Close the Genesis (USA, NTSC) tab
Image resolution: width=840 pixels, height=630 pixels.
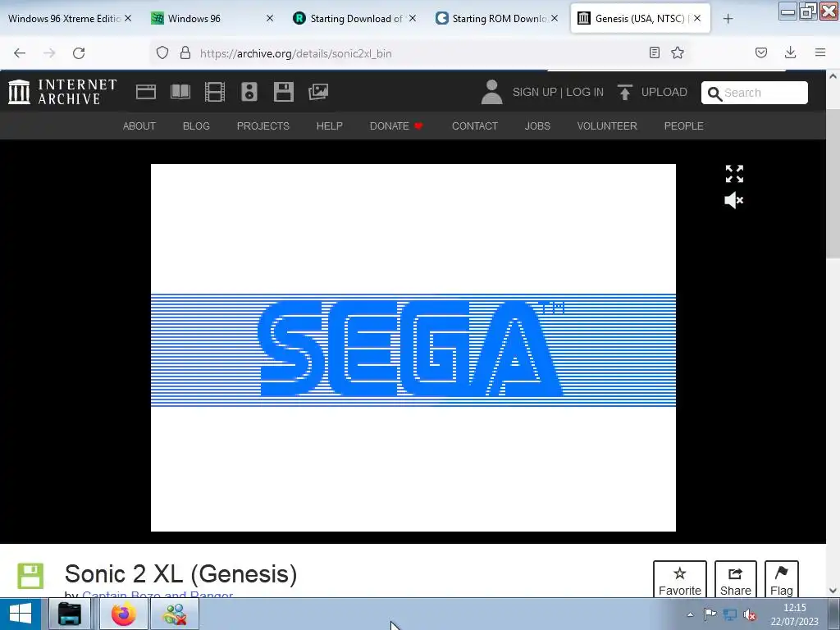coord(697,19)
